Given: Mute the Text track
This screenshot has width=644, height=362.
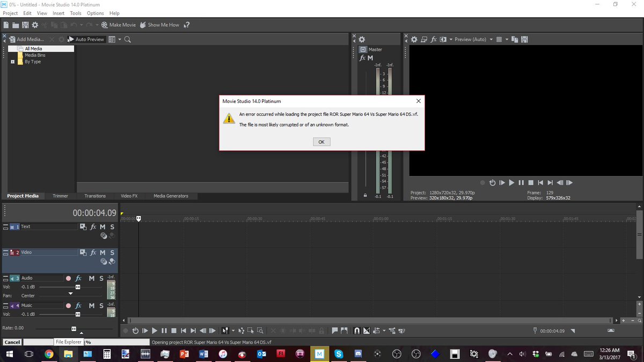Looking at the screenshot, I should coord(103,227).
